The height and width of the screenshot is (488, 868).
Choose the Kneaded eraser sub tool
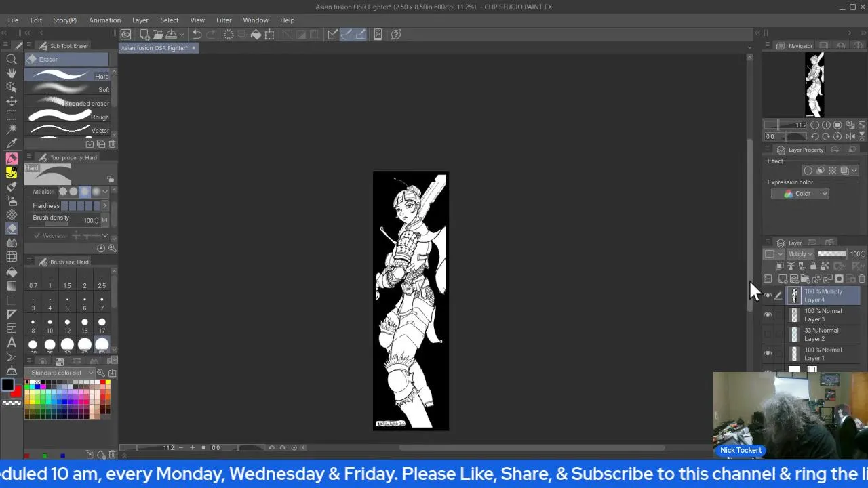(x=68, y=103)
